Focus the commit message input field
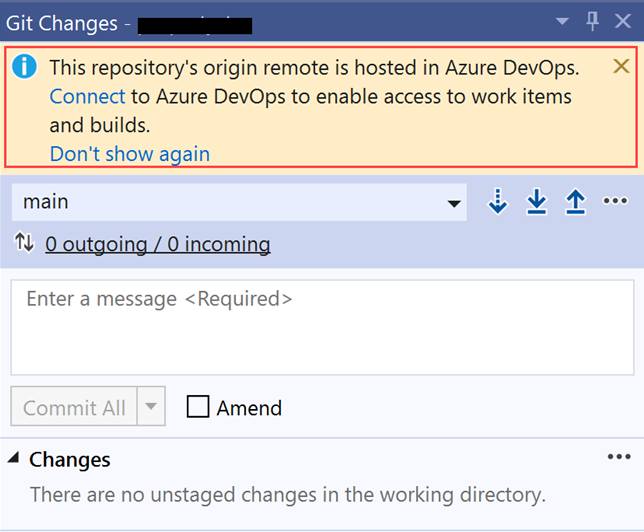644x532 pixels. click(x=322, y=327)
